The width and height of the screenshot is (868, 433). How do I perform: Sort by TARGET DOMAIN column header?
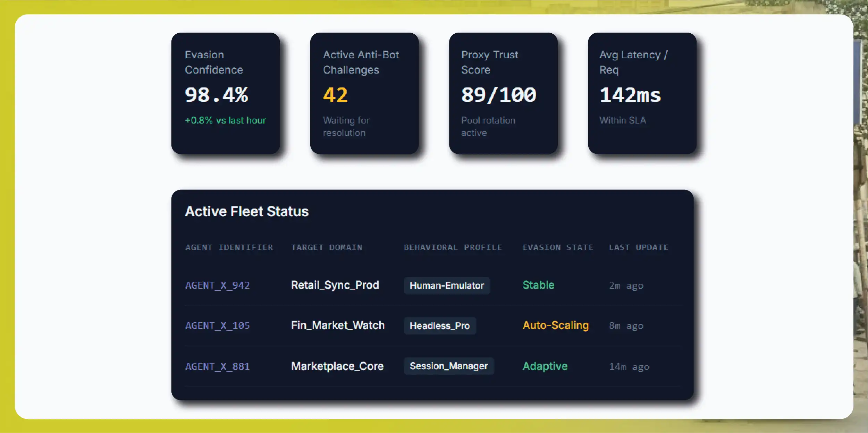point(327,247)
